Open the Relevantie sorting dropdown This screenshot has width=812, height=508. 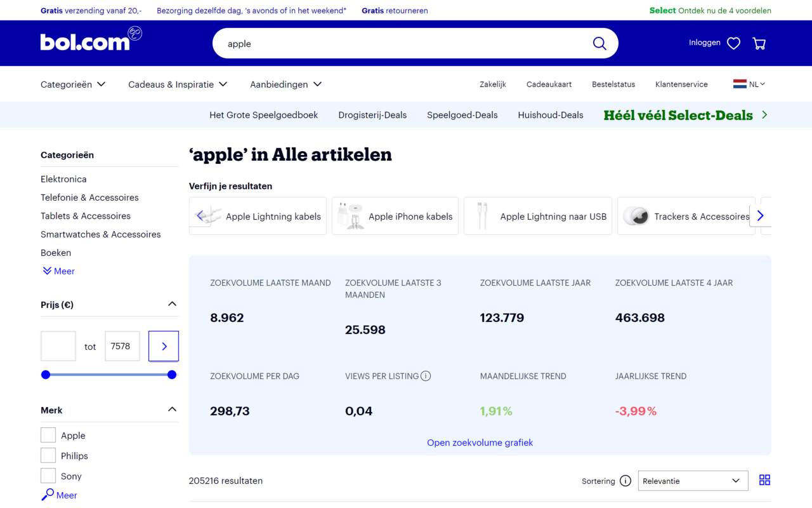pos(693,481)
